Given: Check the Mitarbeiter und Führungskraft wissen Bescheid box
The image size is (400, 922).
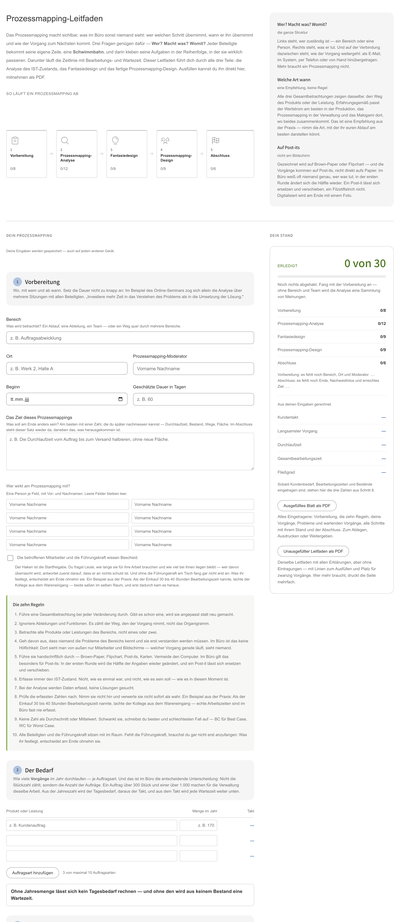Looking at the screenshot, I should tap(10, 557).
